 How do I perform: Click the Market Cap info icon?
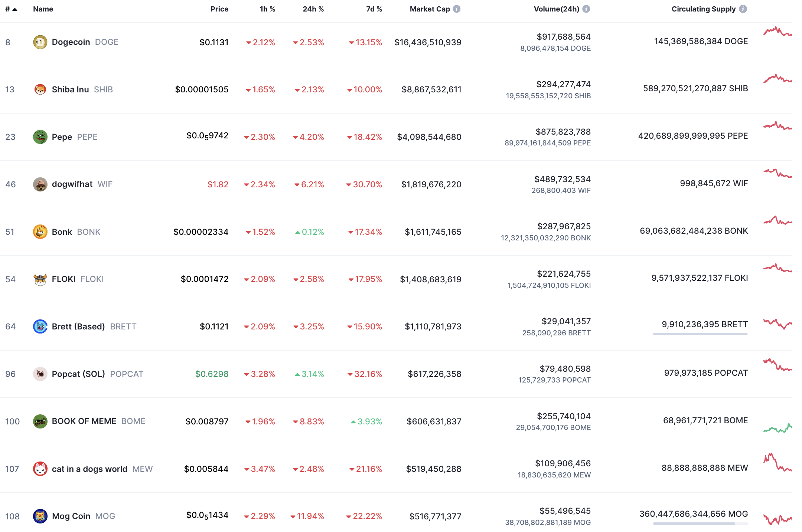coord(457,9)
